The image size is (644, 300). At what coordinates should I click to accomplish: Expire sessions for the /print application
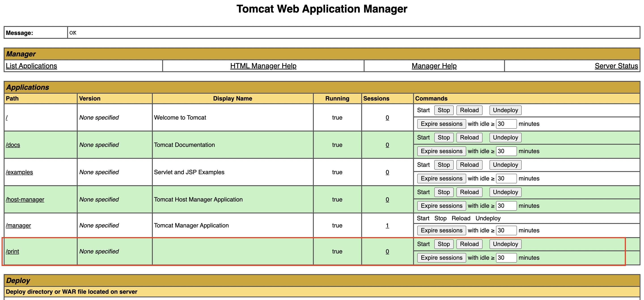[x=441, y=257]
